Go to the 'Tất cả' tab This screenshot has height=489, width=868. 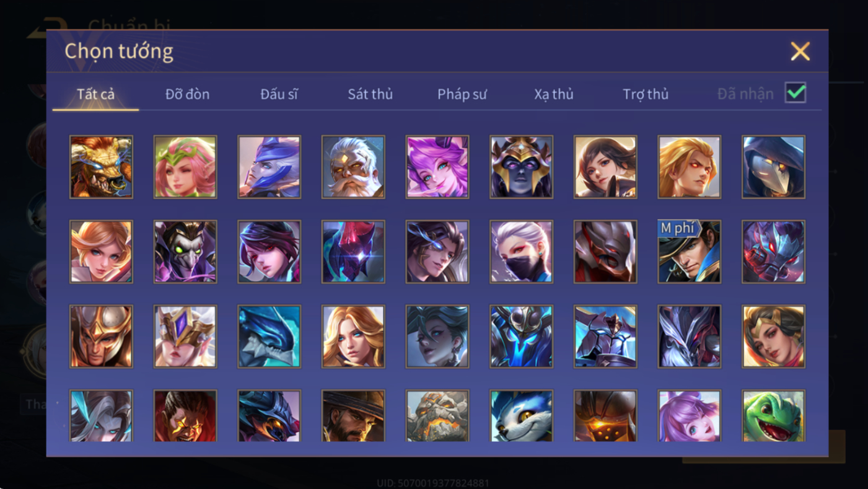pyautogui.click(x=95, y=94)
